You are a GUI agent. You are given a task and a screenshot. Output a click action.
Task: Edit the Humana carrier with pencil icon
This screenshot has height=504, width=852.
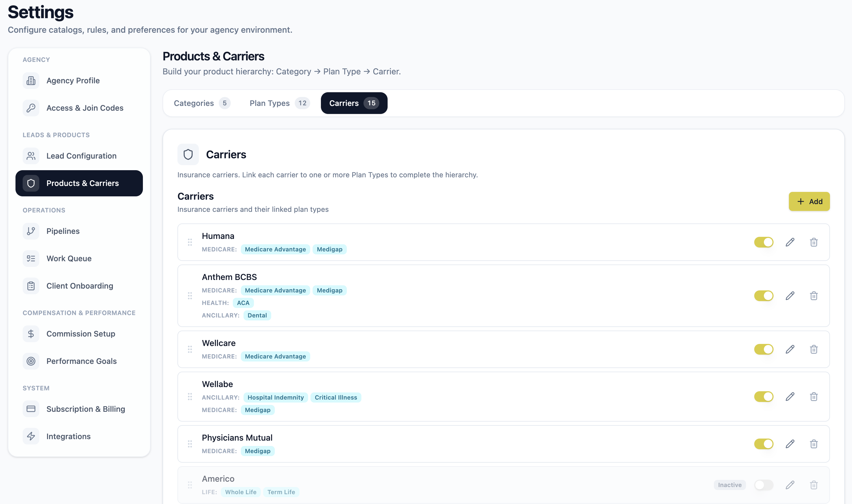(790, 242)
